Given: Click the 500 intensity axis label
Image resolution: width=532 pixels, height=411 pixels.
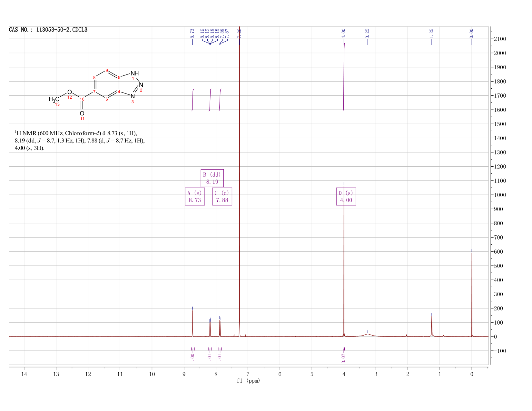Looking at the screenshot, I should (498, 266).
